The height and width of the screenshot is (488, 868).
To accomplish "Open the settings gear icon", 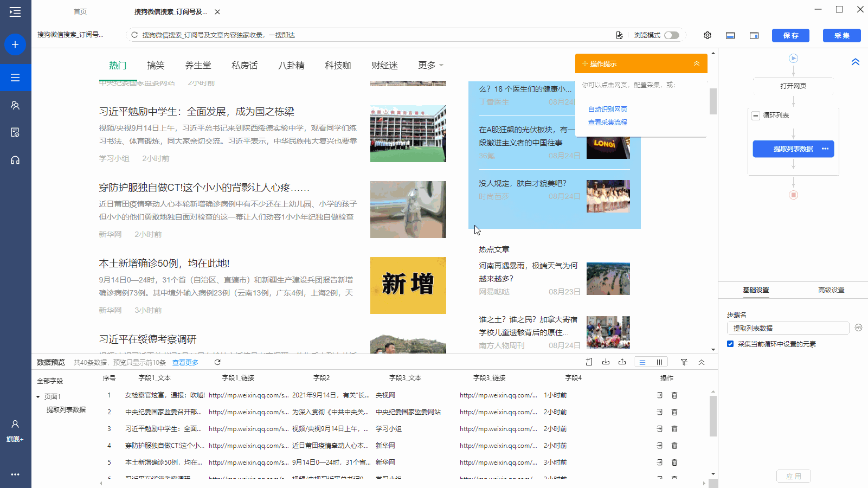I will pyautogui.click(x=708, y=35).
